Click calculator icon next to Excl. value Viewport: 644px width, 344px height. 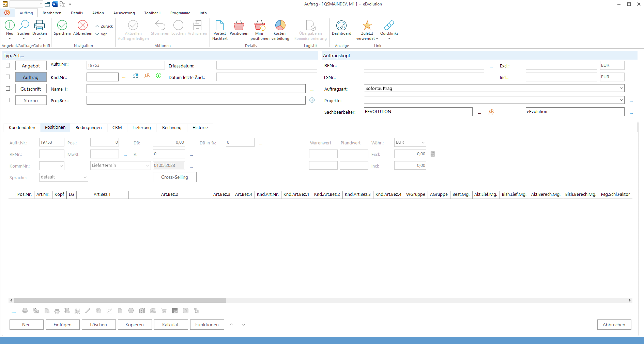tap(433, 154)
